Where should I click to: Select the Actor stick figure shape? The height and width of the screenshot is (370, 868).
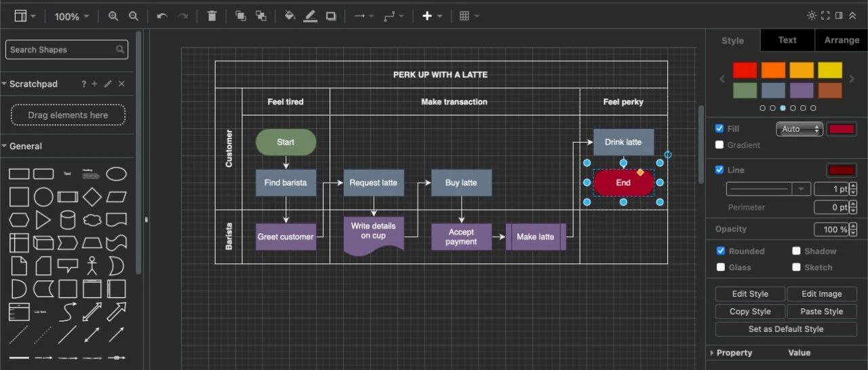92,265
